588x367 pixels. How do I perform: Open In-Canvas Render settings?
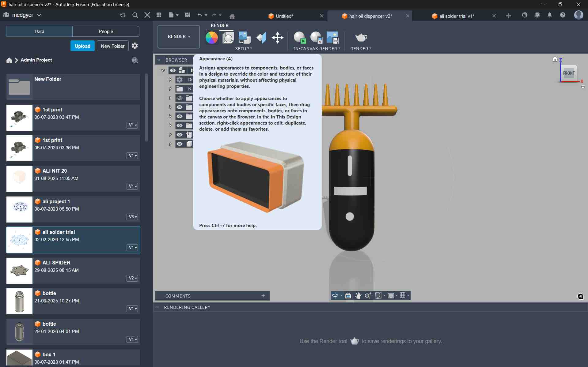click(x=316, y=38)
